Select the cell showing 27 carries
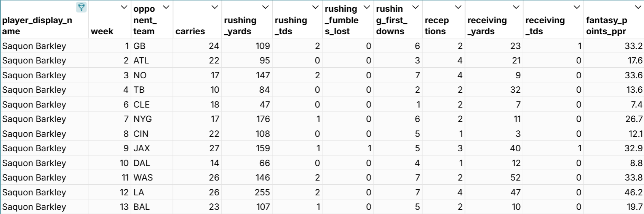This screenshot has width=644, height=214. point(197,148)
